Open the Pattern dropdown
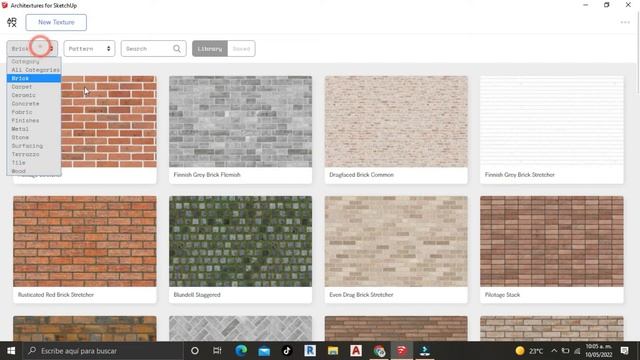 (89, 49)
